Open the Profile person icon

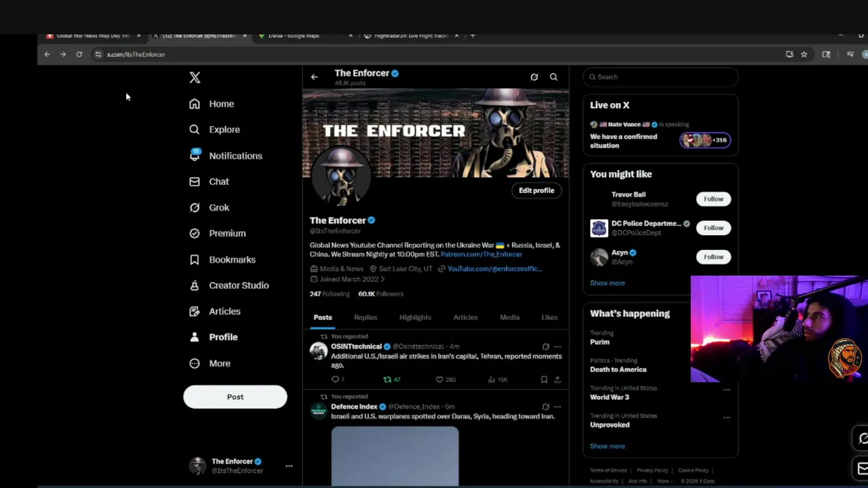click(x=195, y=337)
